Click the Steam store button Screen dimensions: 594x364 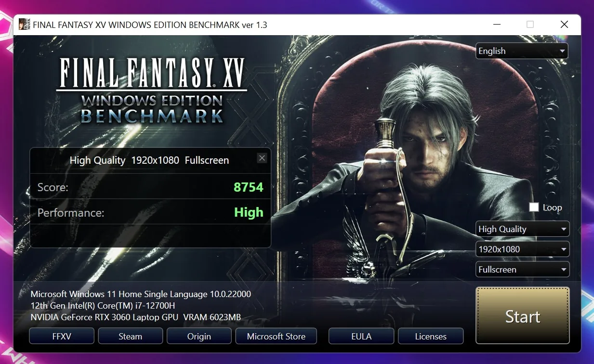click(x=131, y=336)
